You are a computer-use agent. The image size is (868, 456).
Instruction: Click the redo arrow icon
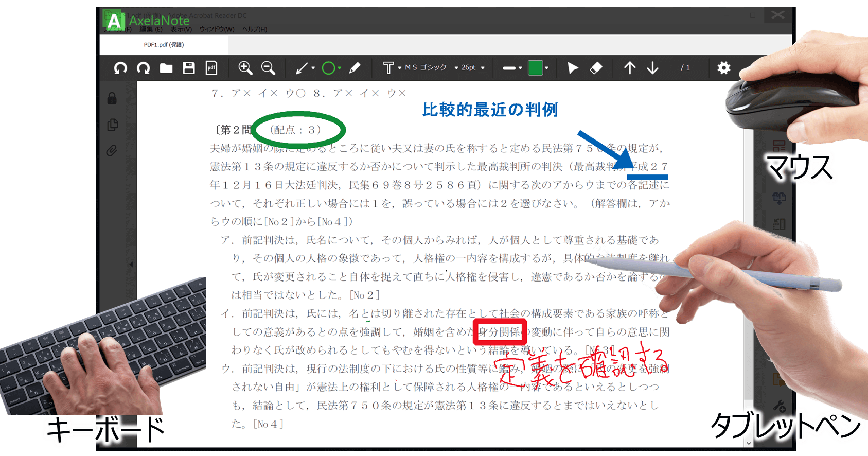point(143,68)
